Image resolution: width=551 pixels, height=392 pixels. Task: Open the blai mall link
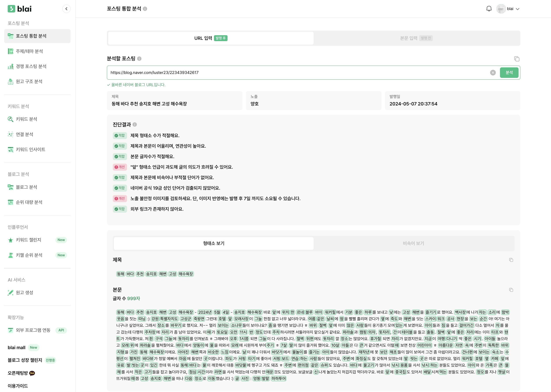click(x=16, y=348)
